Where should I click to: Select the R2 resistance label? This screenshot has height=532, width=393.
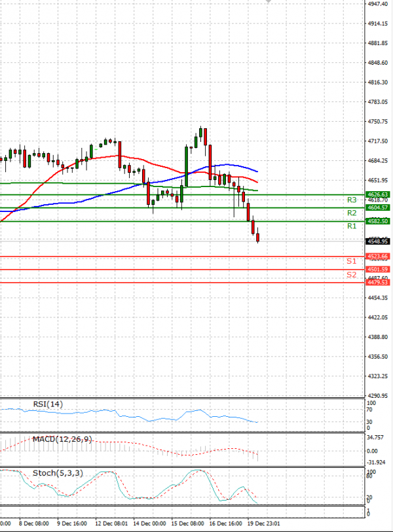(352, 213)
